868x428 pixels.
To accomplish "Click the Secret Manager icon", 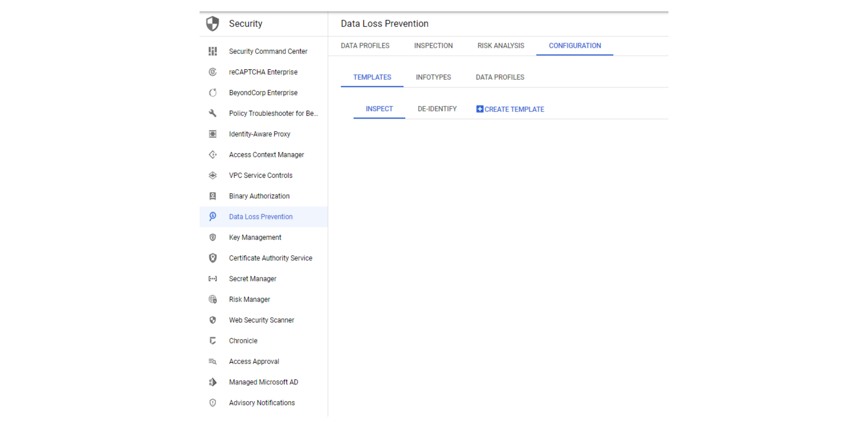I will pyautogui.click(x=213, y=279).
